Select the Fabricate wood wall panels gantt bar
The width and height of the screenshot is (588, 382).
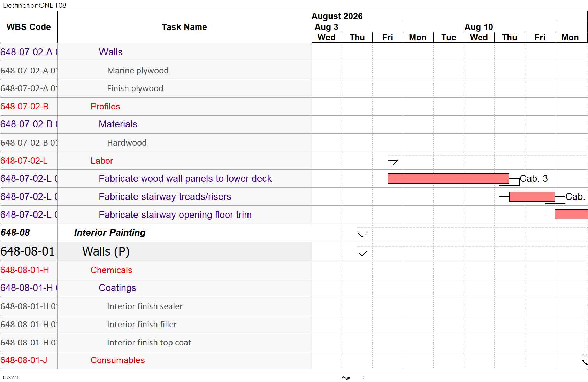pos(448,178)
